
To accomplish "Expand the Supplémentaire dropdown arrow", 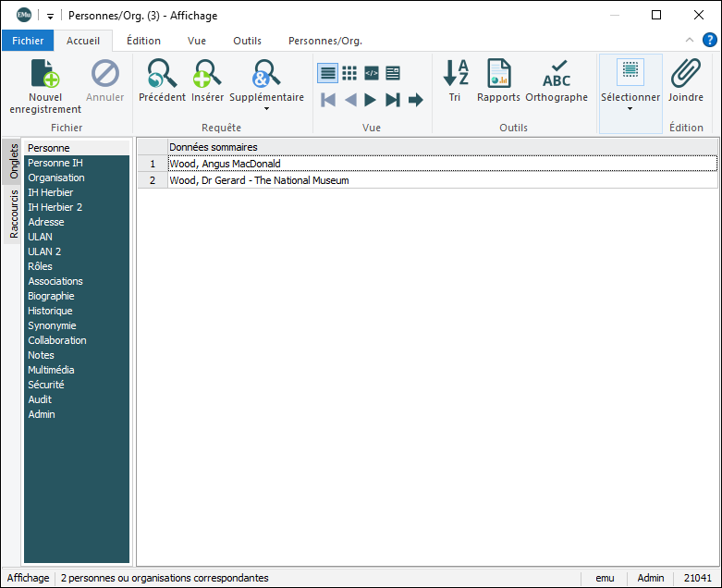I will point(266,109).
